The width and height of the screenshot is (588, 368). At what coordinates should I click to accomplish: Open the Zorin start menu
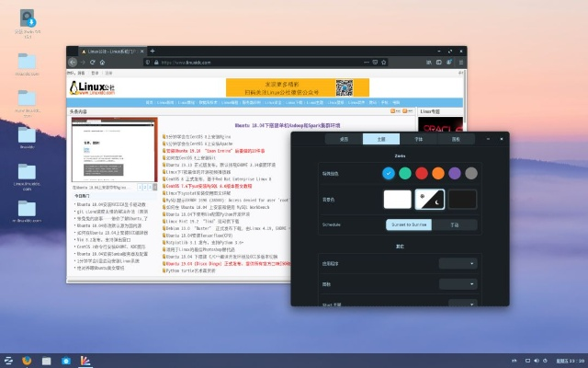pos(8,360)
